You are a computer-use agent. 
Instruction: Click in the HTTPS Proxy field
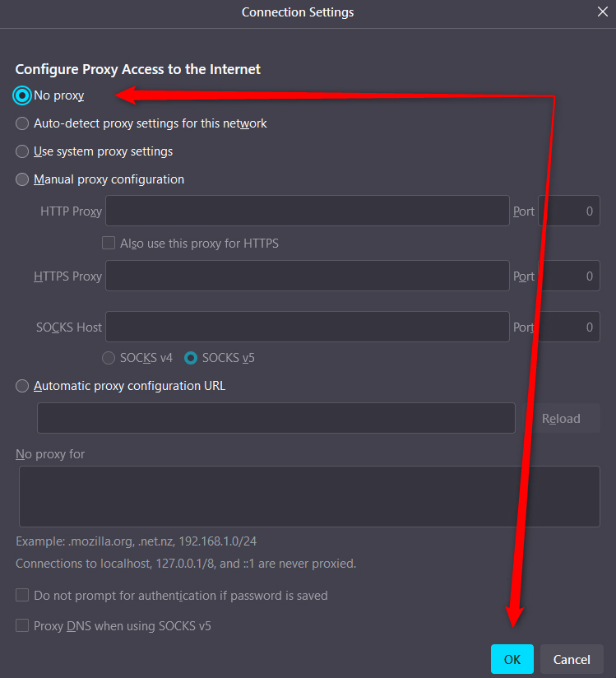pos(307,276)
